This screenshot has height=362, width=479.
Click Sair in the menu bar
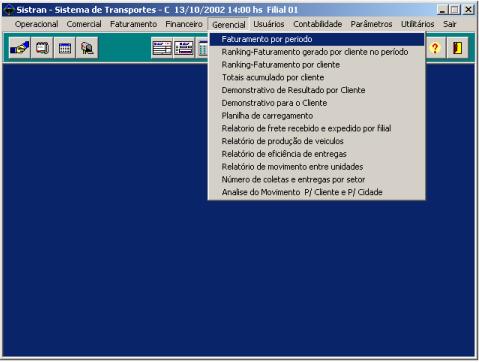coord(449,24)
